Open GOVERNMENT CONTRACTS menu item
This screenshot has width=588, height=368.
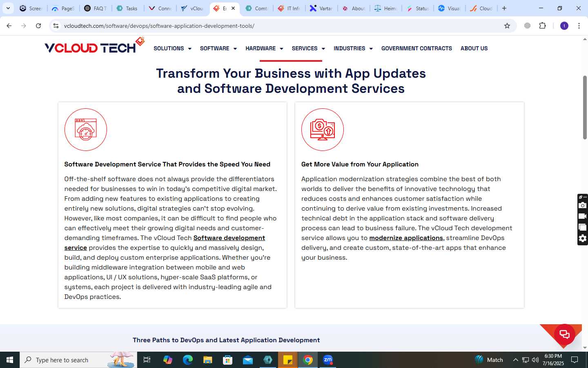tap(416, 48)
